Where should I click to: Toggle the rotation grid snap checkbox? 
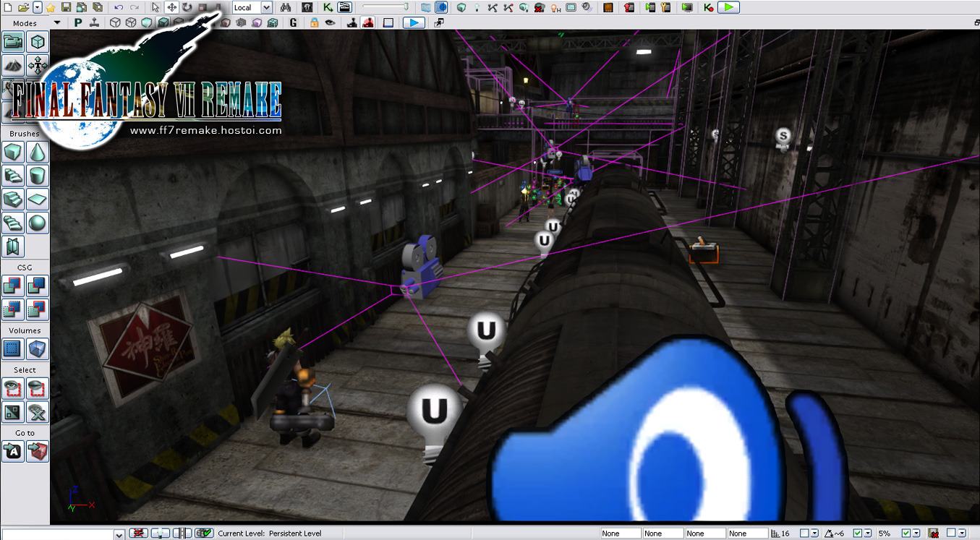pos(857,533)
